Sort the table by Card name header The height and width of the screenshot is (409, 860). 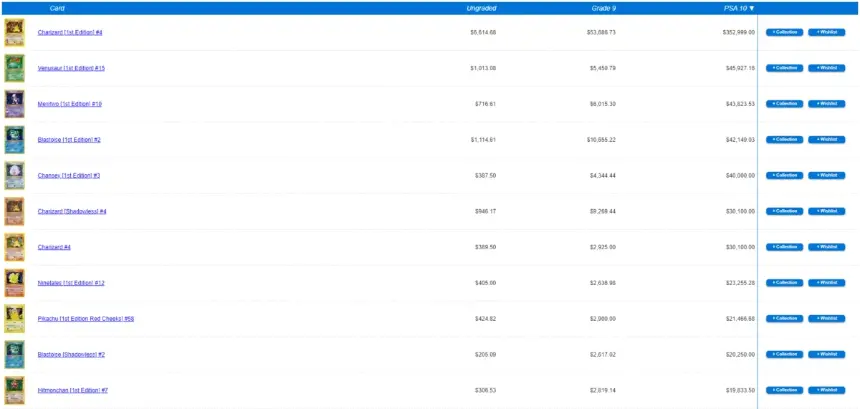(57, 8)
